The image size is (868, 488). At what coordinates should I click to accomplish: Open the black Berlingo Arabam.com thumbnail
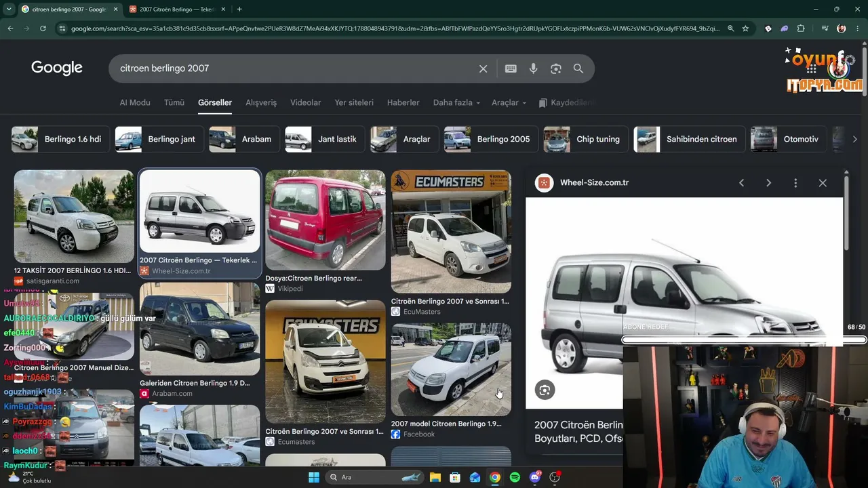(x=199, y=329)
